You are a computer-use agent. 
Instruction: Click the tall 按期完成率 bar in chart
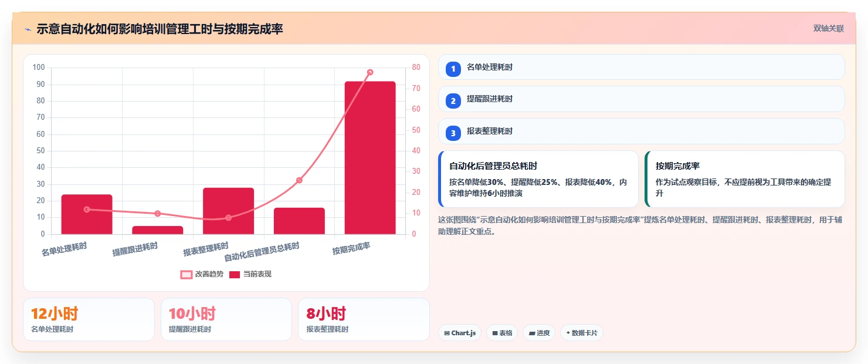click(x=370, y=158)
